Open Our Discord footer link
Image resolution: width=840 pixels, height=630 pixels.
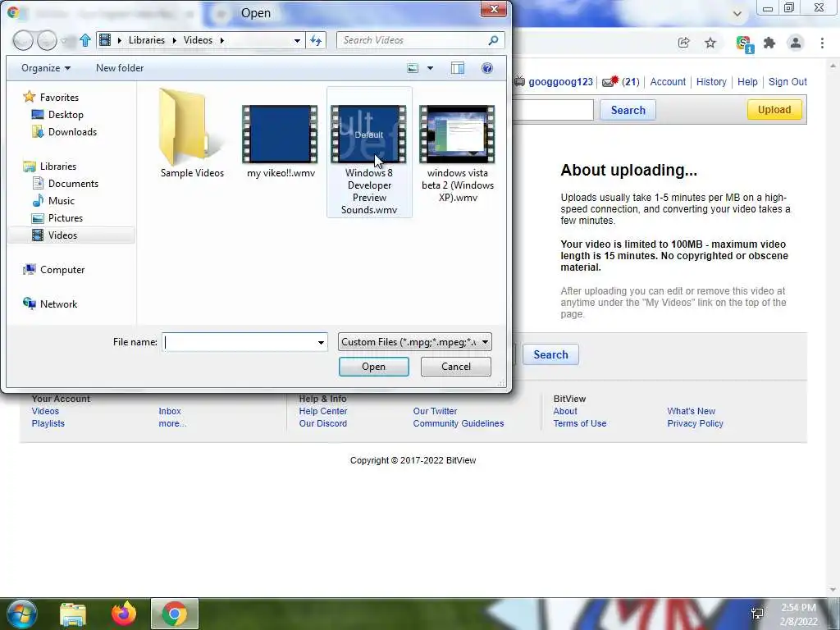(323, 423)
